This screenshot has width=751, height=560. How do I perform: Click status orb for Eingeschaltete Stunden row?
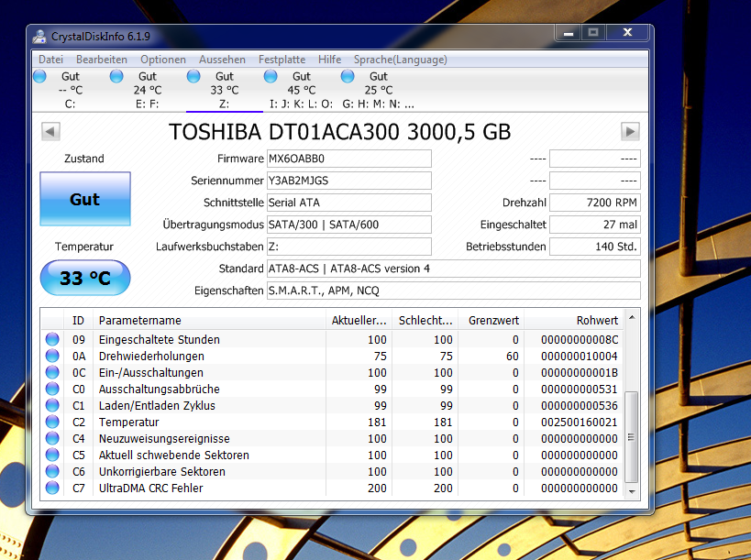tap(52, 339)
